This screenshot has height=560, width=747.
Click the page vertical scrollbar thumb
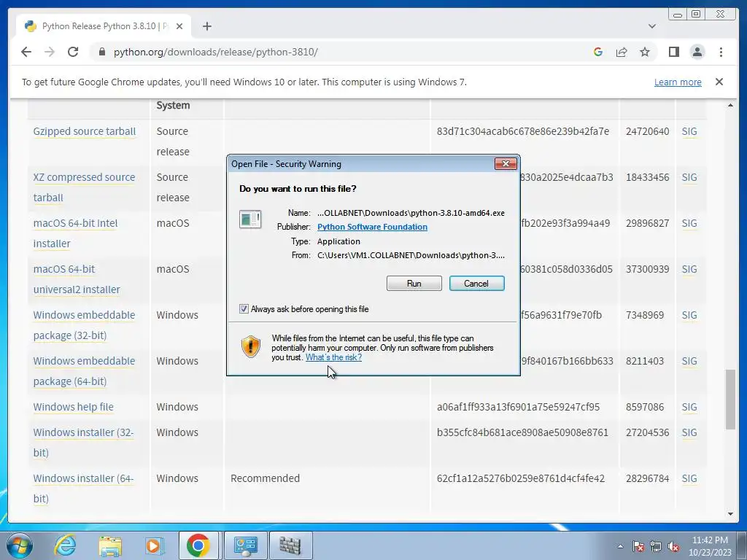pyautogui.click(x=730, y=399)
